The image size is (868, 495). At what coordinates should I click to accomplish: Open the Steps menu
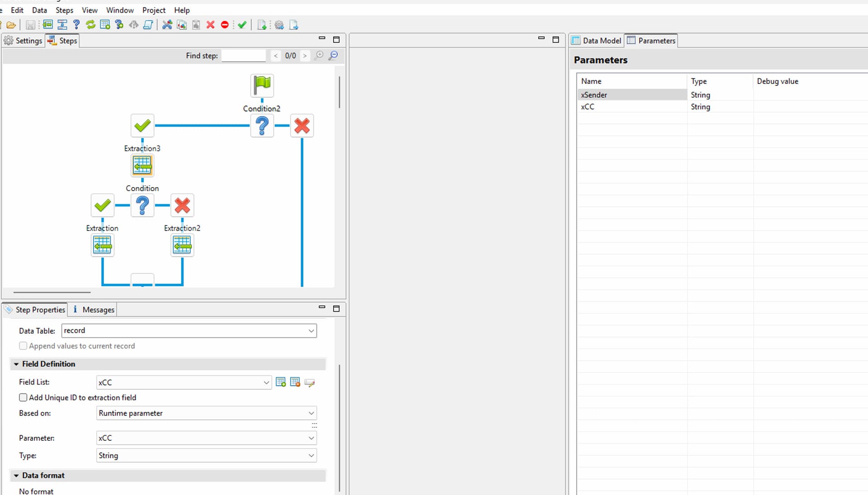pos(64,10)
